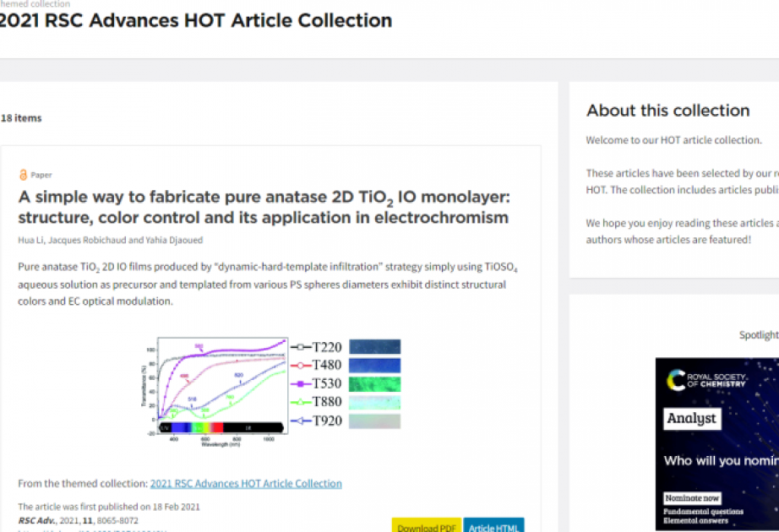Download the article PDF
779x532 pixels.
(x=427, y=526)
